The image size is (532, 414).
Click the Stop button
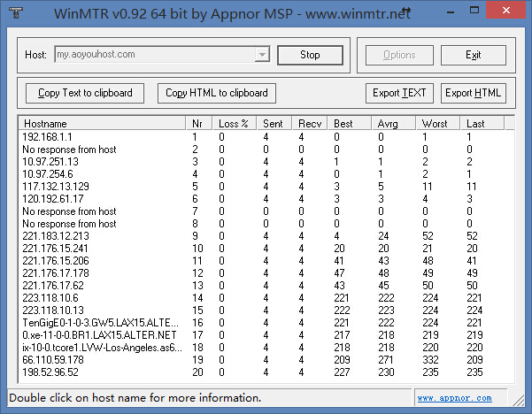[x=309, y=55]
